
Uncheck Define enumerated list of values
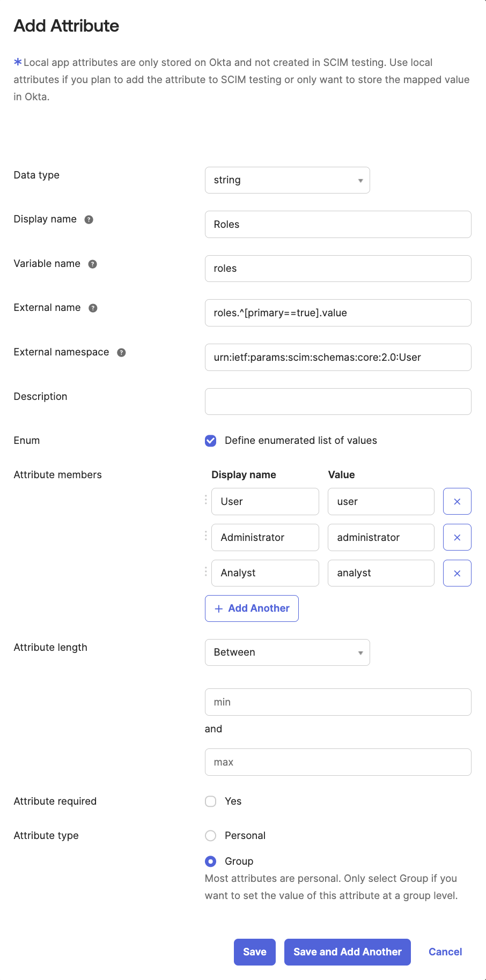[210, 440]
